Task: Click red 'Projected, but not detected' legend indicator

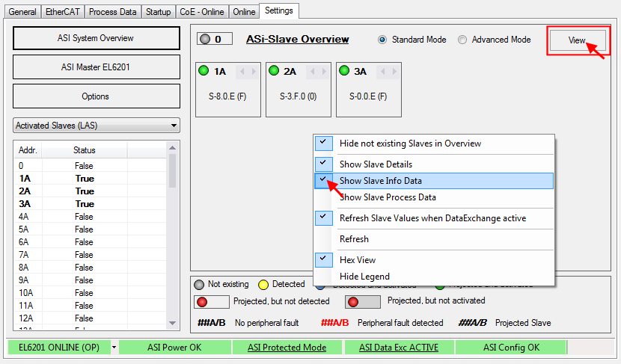Action: 212,302
